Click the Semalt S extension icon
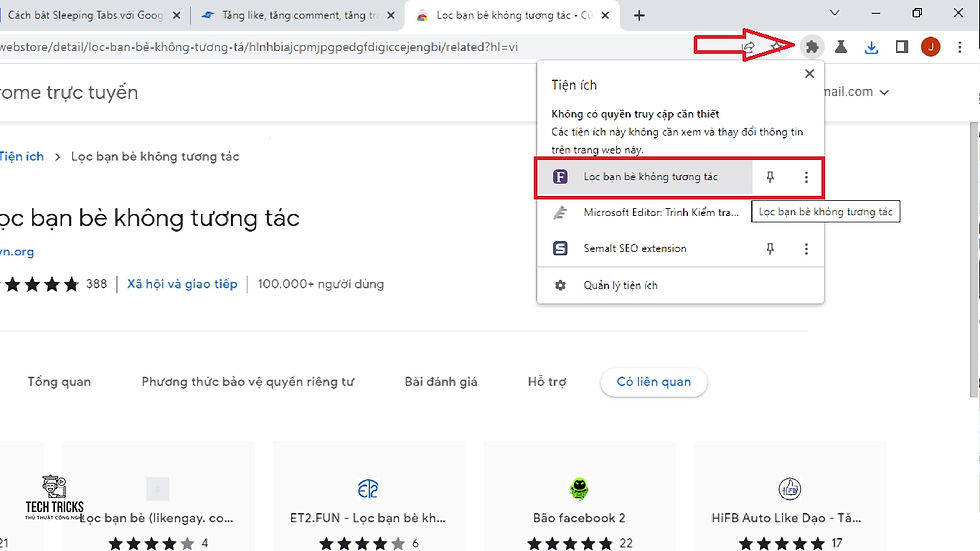Image resolution: width=980 pixels, height=551 pixels. (560, 248)
